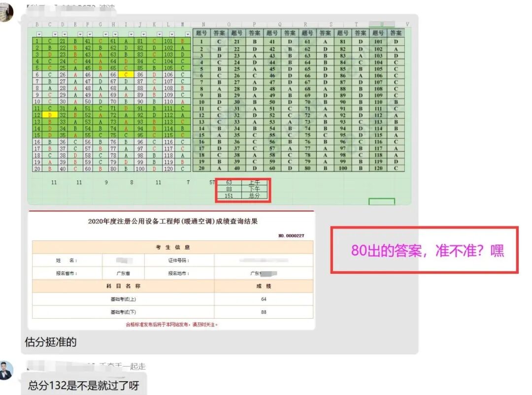
Task: Open the column C filter dropdown
Action: [x=55, y=34]
